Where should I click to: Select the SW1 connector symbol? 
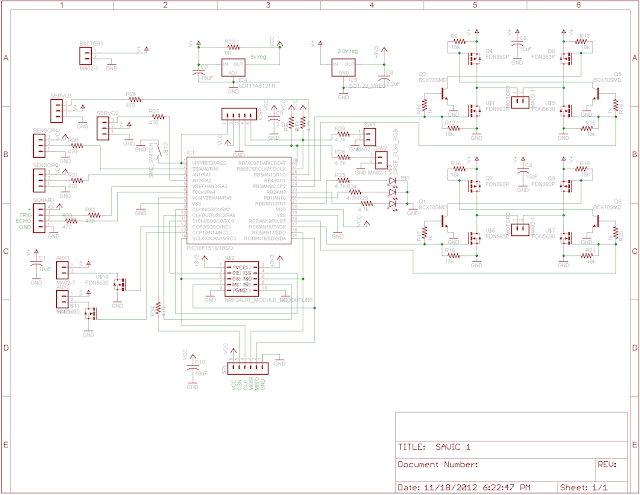tap(369, 137)
